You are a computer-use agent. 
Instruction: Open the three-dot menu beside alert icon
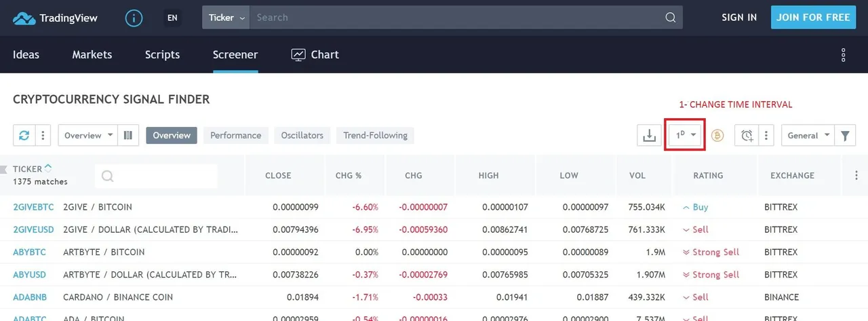click(766, 136)
